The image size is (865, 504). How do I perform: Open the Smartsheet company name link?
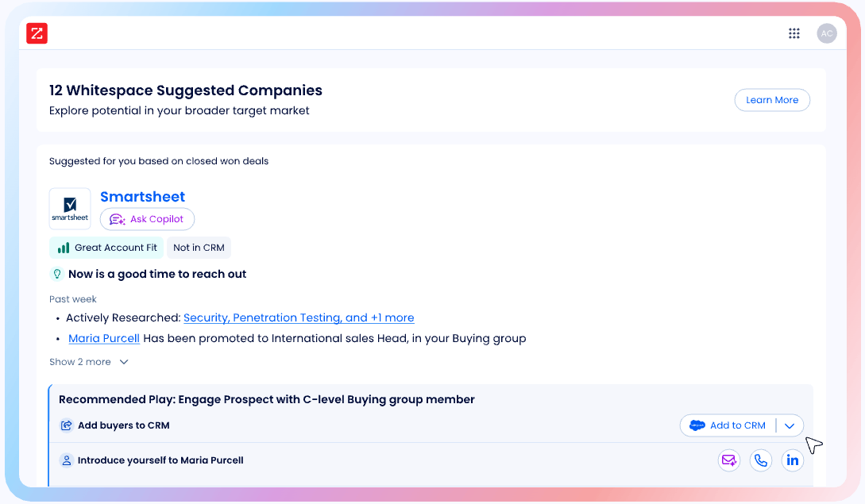coord(142,197)
